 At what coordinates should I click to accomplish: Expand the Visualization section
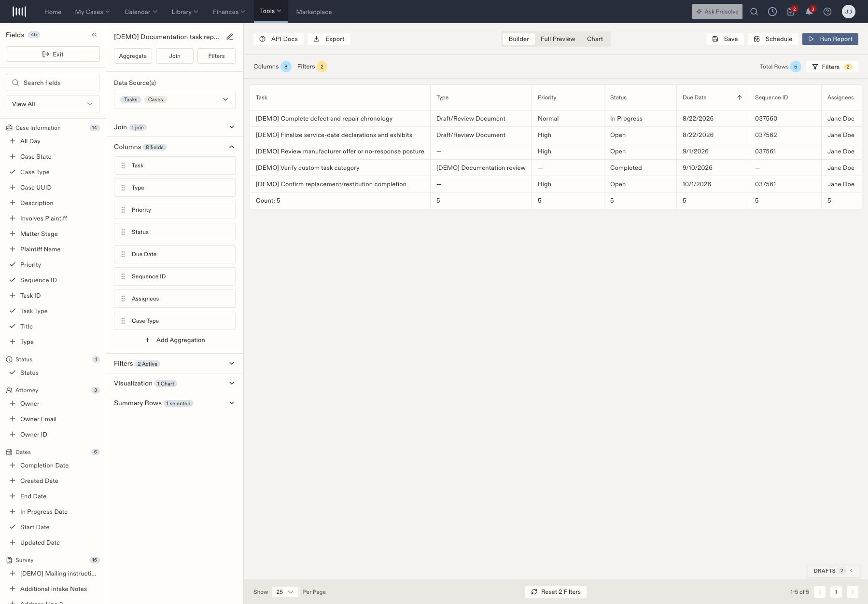tap(175, 383)
